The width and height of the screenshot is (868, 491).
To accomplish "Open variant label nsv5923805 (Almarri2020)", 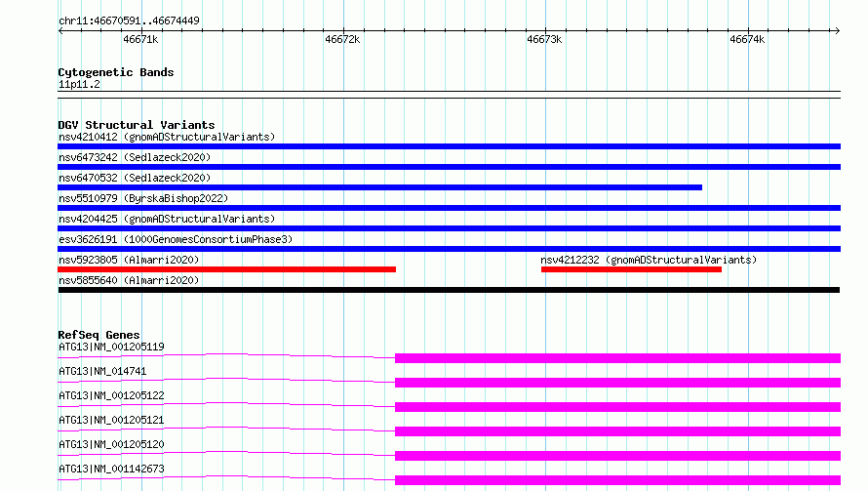I will coord(129,260).
